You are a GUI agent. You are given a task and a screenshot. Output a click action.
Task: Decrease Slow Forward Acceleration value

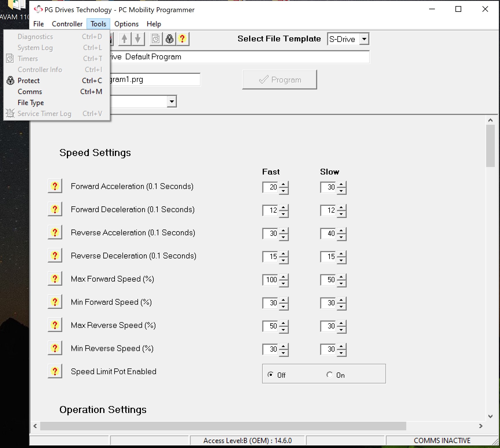point(341,191)
